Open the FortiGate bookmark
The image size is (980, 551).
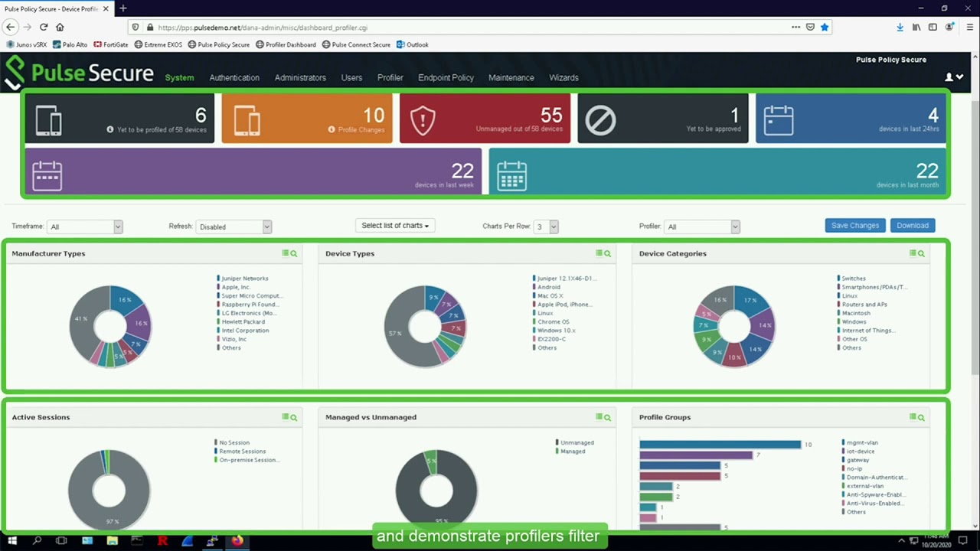[111, 44]
